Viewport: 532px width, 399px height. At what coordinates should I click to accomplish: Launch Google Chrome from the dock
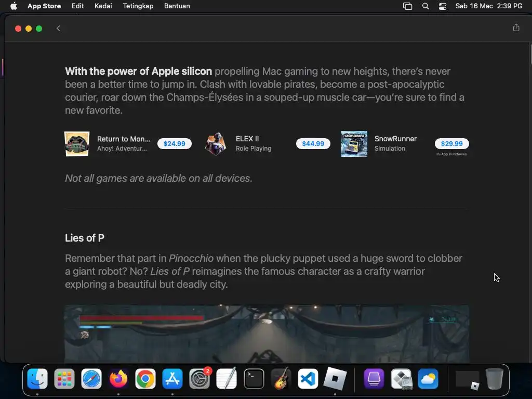tap(145, 379)
